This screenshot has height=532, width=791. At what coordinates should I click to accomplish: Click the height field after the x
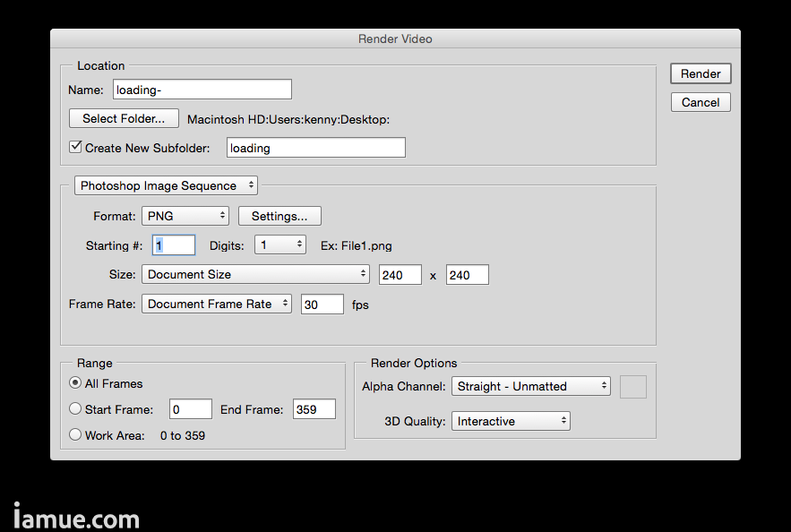[x=467, y=275]
